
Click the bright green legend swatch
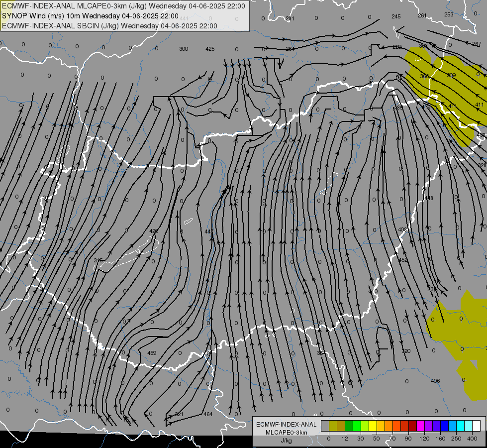(x=357, y=426)
